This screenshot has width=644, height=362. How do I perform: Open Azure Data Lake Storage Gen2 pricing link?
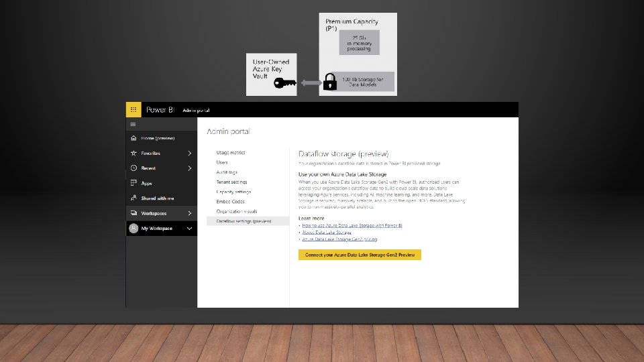click(339, 239)
